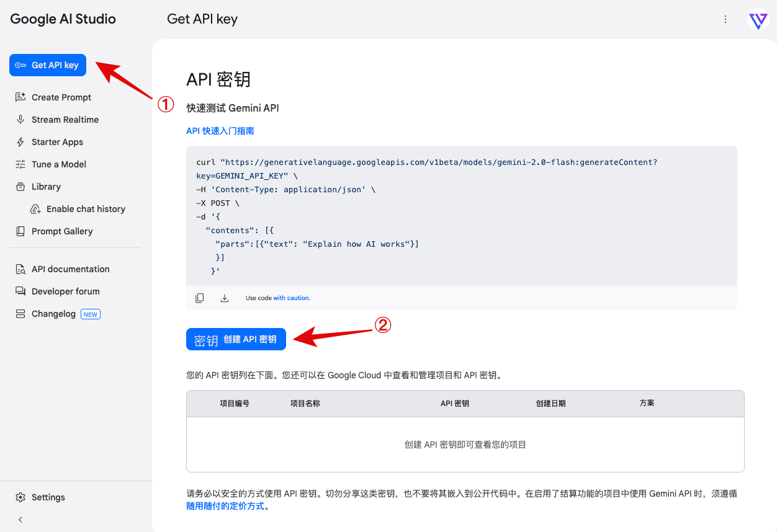Click the 随用随付的定价方式 link
The width and height of the screenshot is (777, 532).
(225, 507)
